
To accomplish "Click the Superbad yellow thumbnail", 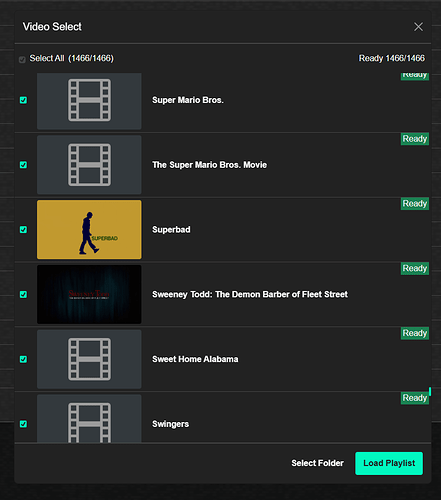I will pos(89,230).
